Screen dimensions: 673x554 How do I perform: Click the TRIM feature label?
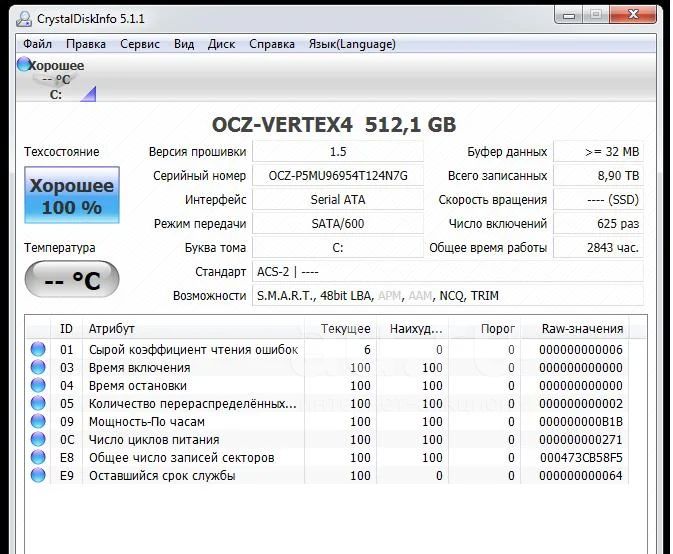pos(485,296)
